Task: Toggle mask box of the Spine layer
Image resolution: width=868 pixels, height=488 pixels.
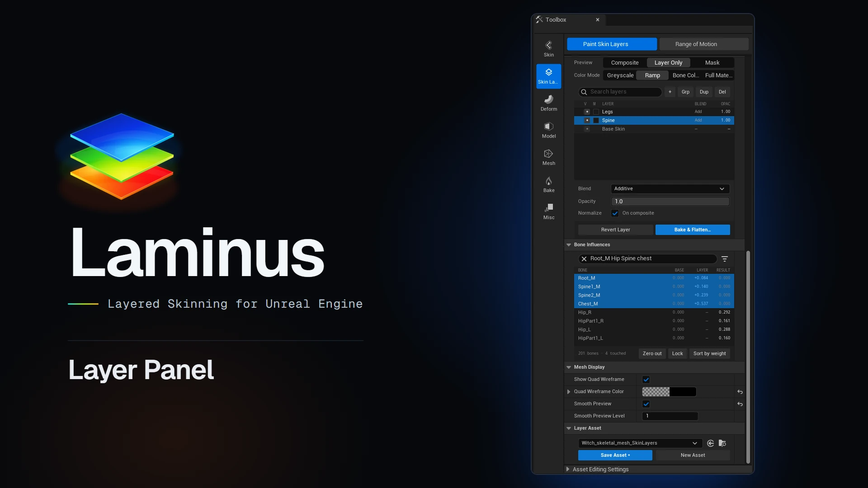Action: click(596, 120)
